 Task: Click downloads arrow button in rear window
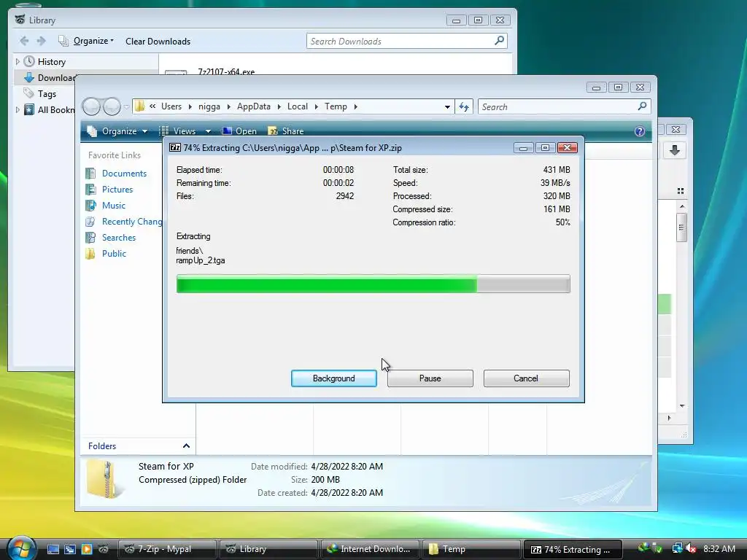[x=675, y=150]
